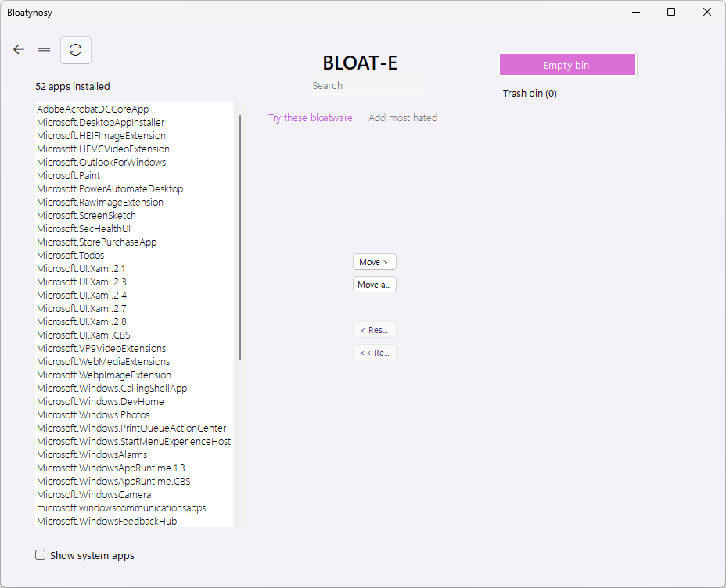Select Microsoft.StorePurchaseApp entry
This screenshot has height=588, width=726.
pyautogui.click(x=135, y=242)
